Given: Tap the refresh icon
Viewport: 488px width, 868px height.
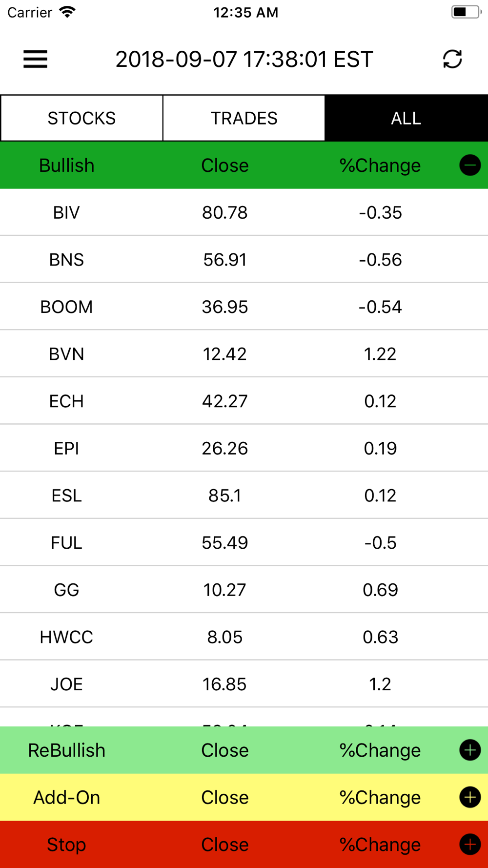Looking at the screenshot, I should click(452, 59).
